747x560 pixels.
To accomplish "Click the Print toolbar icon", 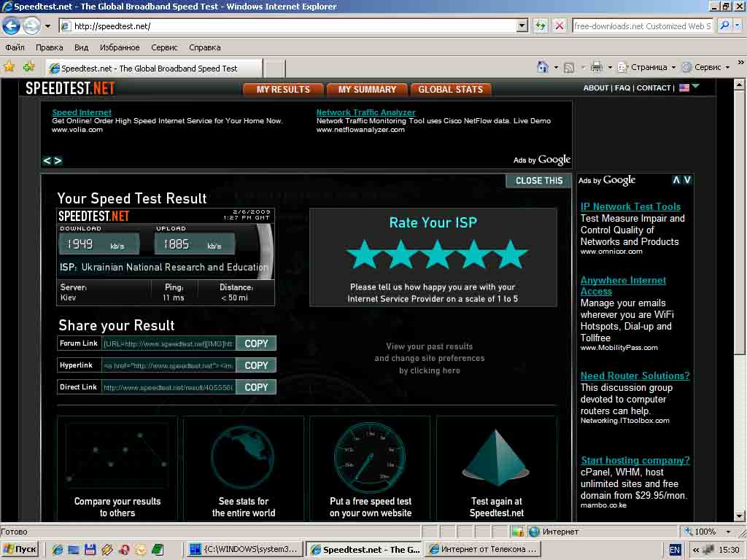I will (x=596, y=67).
